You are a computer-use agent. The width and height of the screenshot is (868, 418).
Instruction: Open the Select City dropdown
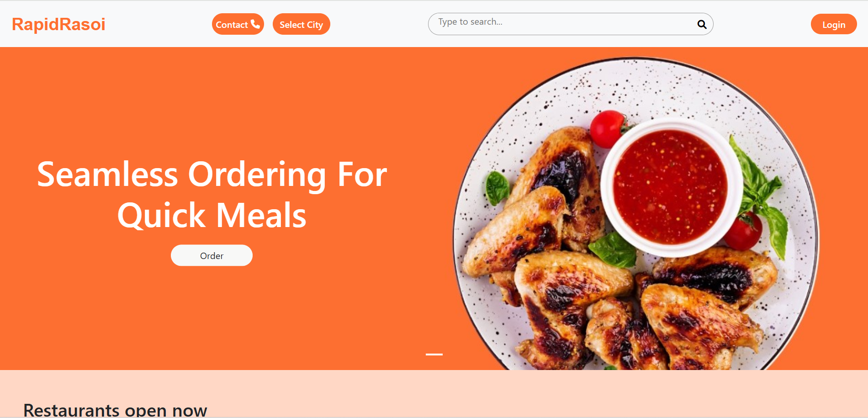click(x=301, y=24)
